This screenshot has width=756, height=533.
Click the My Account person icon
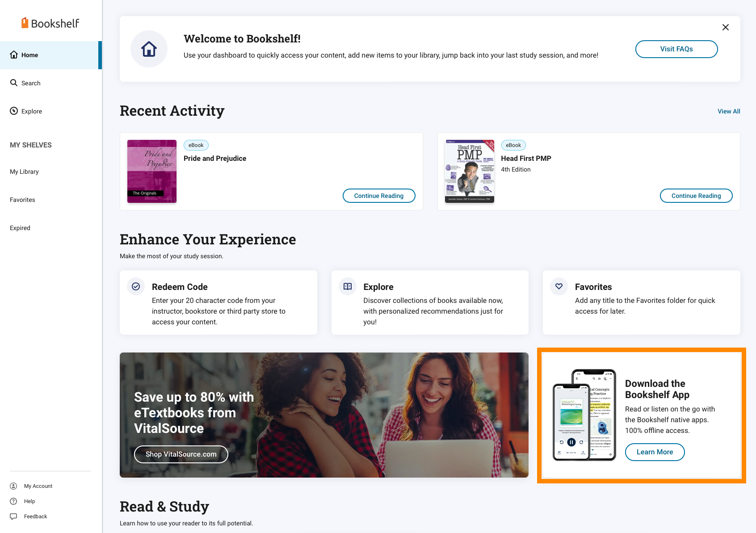click(x=13, y=486)
